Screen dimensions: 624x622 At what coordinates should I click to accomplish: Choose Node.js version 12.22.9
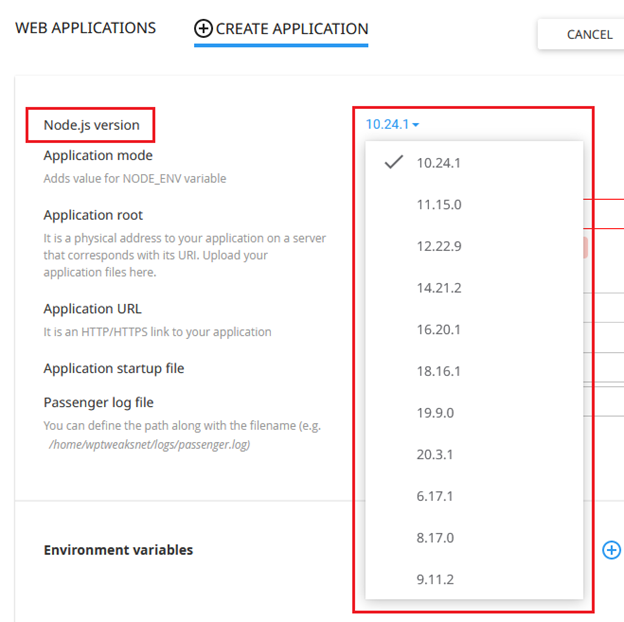pyautogui.click(x=474, y=246)
